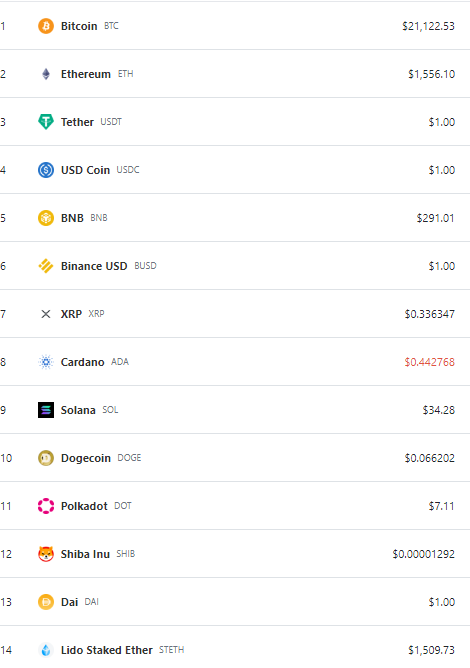The height and width of the screenshot is (668, 470).
Task: Click the black Solana logo icon
Action: pos(46,410)
